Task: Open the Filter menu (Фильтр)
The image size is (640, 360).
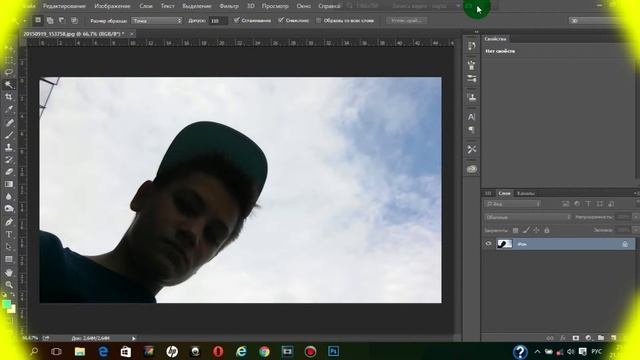Action: point(229,6)
